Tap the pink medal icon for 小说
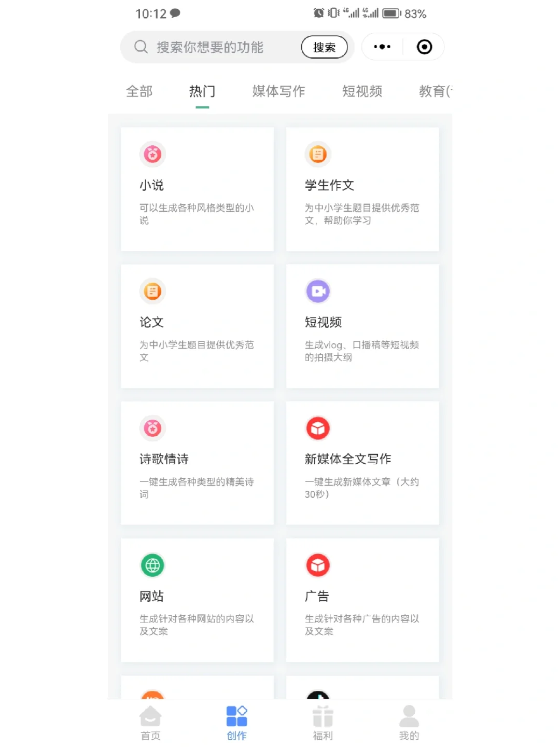560x747 pixels. (152, 155)
